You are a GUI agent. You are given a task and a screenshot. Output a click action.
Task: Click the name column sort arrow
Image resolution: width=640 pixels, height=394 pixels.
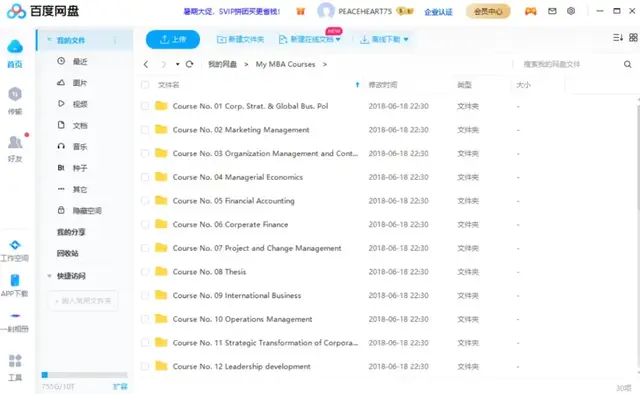coord(357,85)
